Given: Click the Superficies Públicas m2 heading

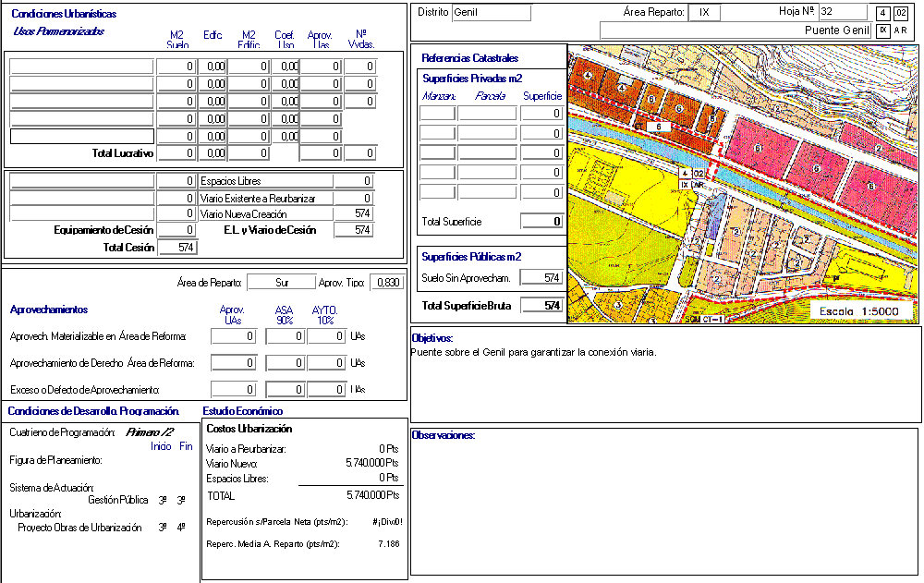Looking at the screenshot, I should pyautogui.click(x=471, y=257).
